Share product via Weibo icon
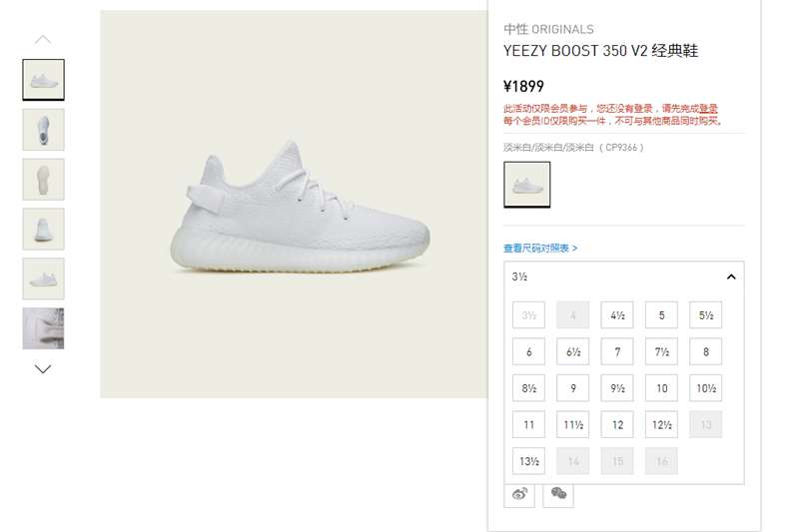Viewport: 799px width, 532px height. pyautogui.click(x=519, y=494)
